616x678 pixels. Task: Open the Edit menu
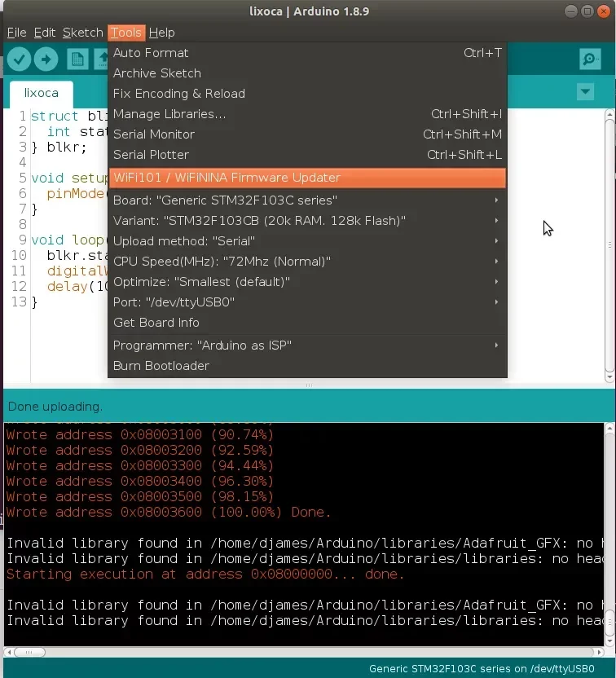pyautogui.click(x=45, y=33)
